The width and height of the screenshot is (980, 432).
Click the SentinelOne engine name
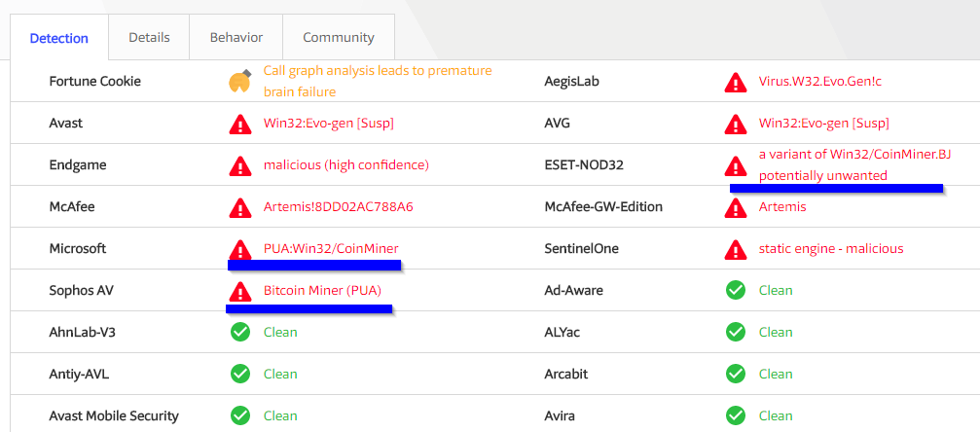pyautogui.click(x=582, y=249)
